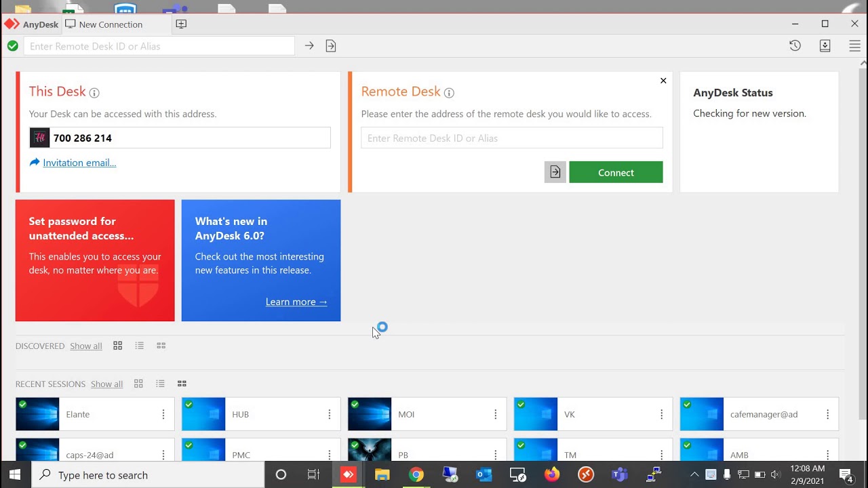Viewport: 868px width, 488px height.
Task: Open Firefox from taskbar
Action: 552,474
